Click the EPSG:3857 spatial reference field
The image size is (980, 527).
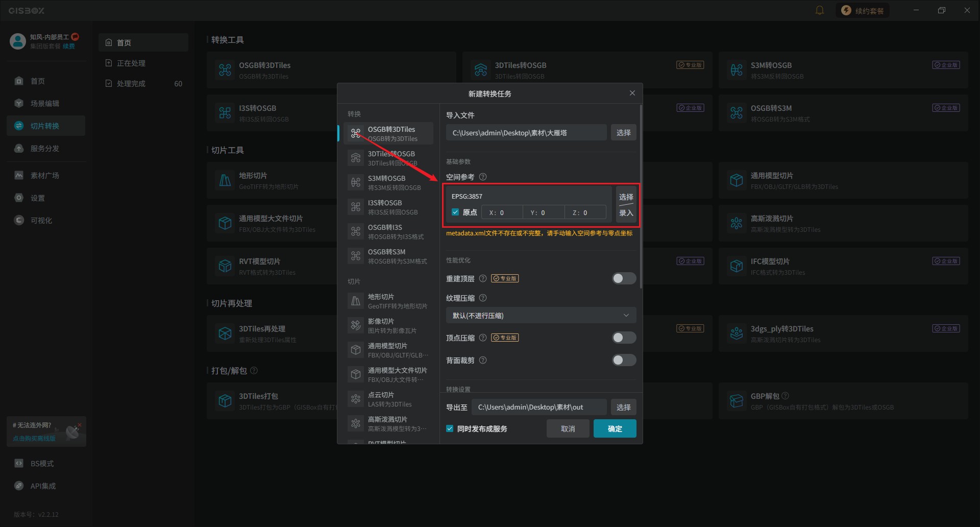pos(529,196)
